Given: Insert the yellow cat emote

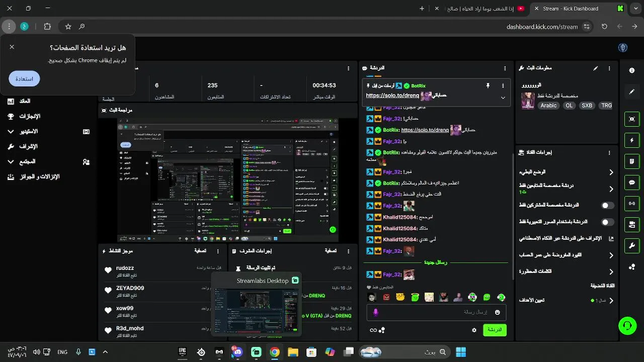Looking at the screenshot, I should pos(400,297).
